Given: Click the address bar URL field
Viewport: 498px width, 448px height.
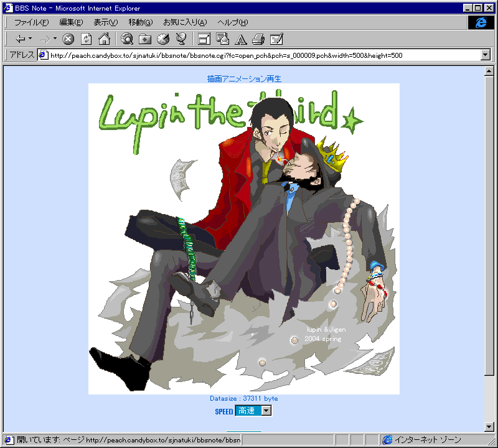Looking at the screenshot, I should [259, 55].
